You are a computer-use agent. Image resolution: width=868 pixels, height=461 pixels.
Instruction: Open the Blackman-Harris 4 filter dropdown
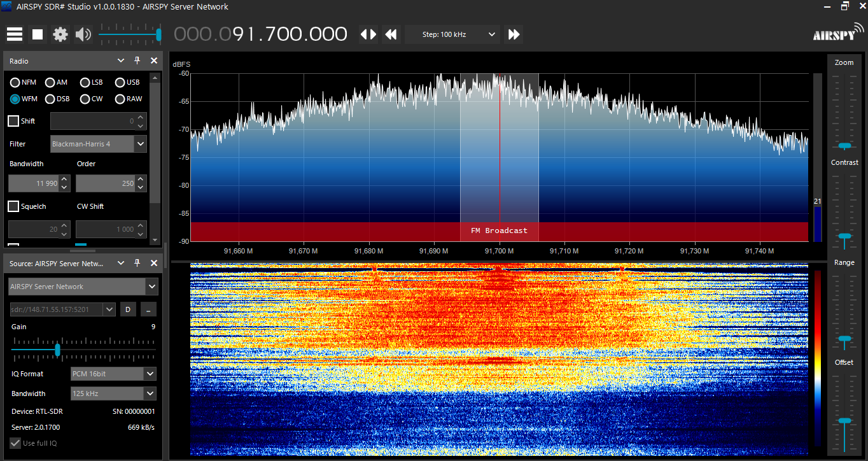pos(99,144)
